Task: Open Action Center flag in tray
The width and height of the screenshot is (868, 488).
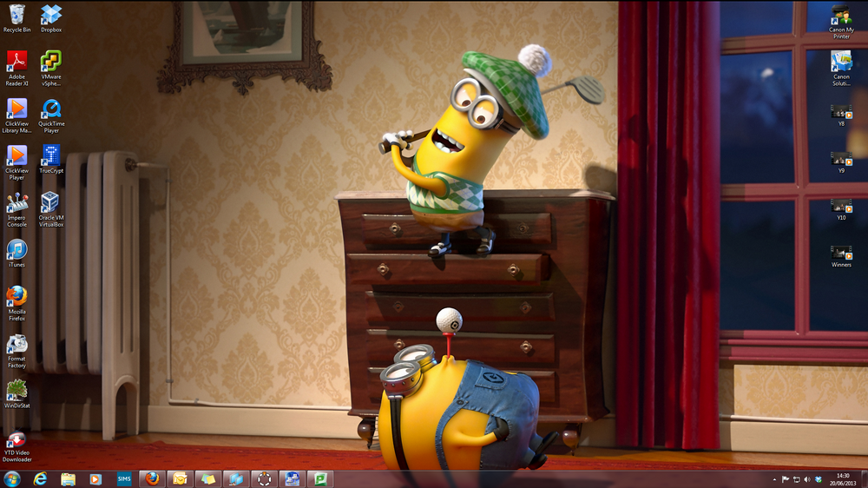Action: [786, 479]
